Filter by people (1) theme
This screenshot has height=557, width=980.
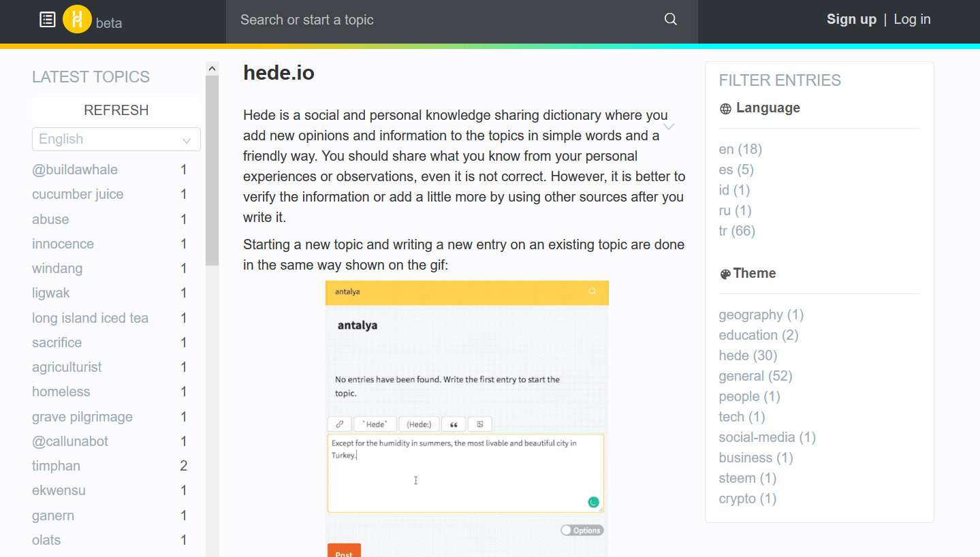(x=750, y=396)
